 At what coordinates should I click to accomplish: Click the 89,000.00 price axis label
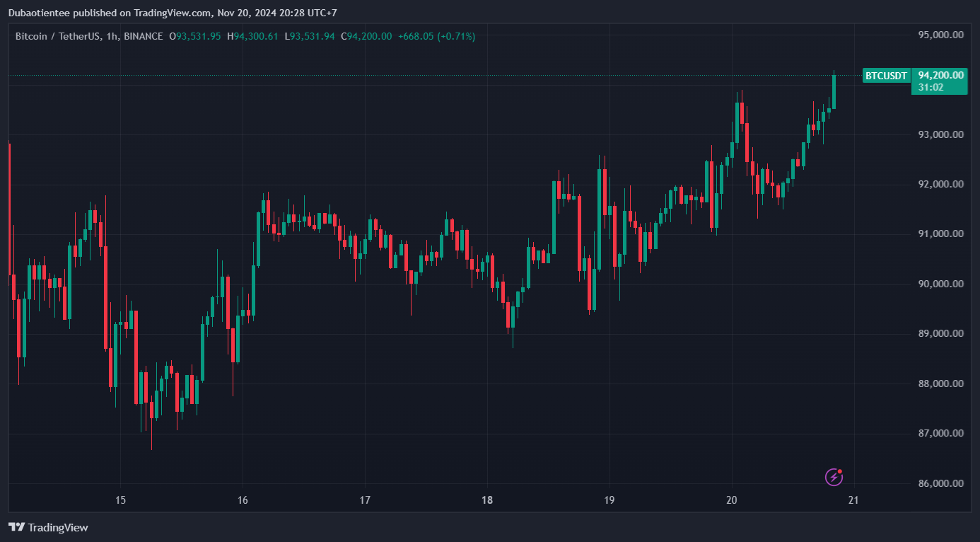coord(940,333)
